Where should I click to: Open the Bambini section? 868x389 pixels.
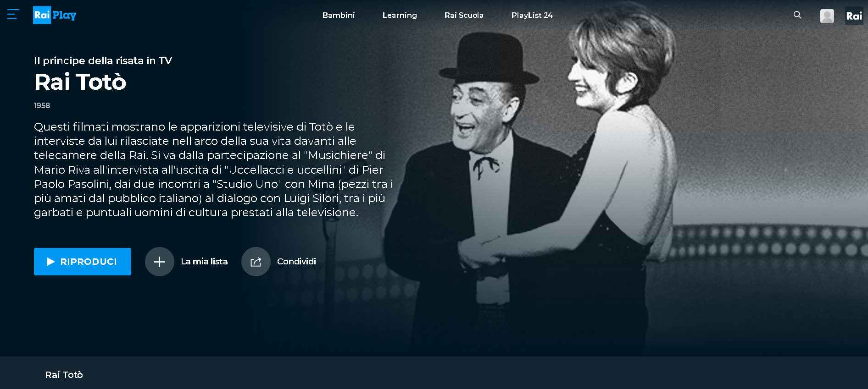[339, 15]
